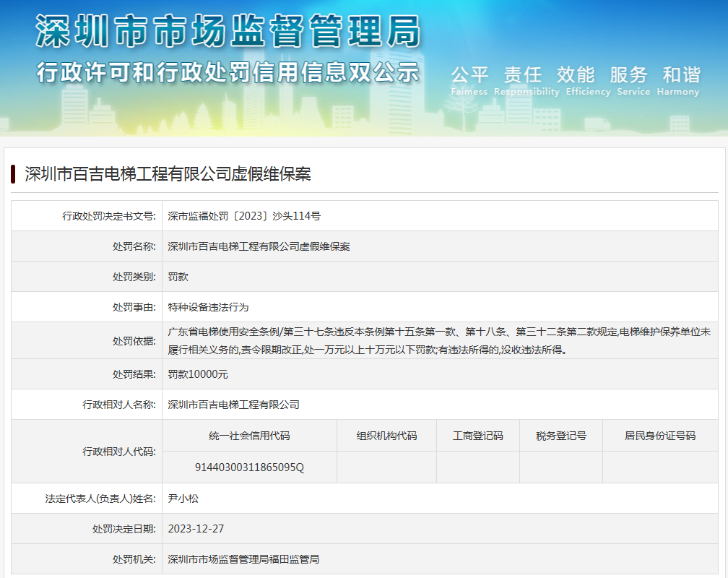
Task: Click the legal representative name 尹小松
Action: pyautogui.click(x=183, y=499)
